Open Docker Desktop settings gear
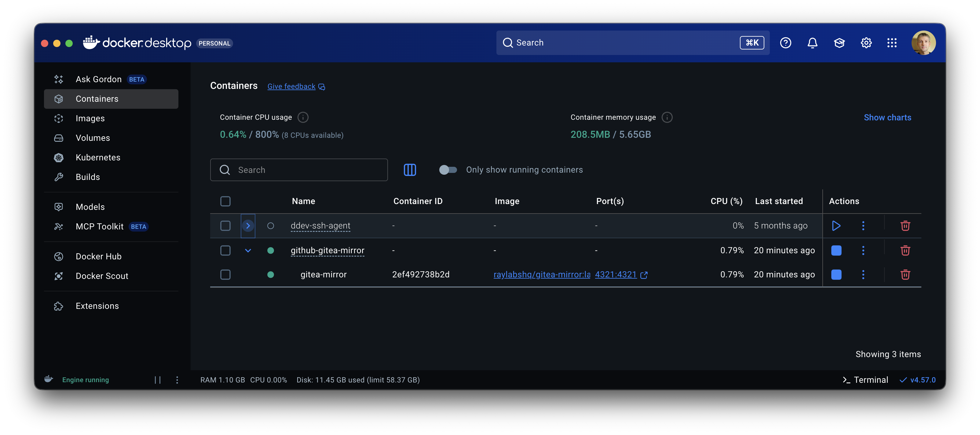This screenshot has height=435, width=980. (866, 43)
